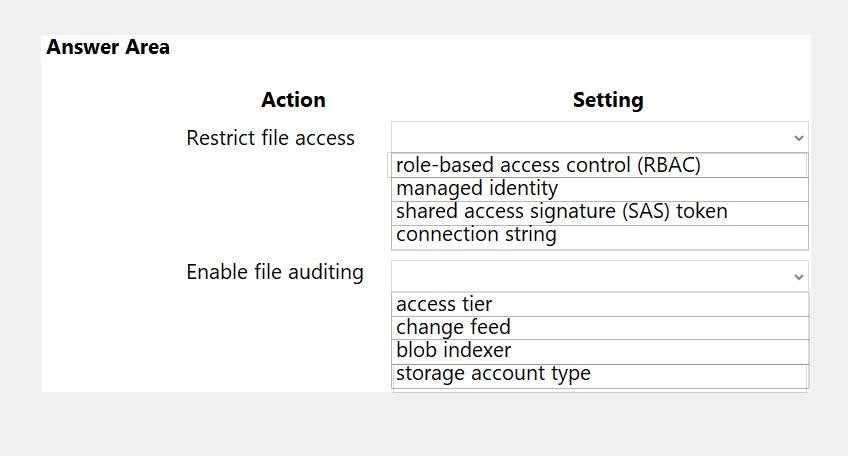Expand the Restrict file access dropdown arrow
Screen dimensions: 848x456
pyautogui.click(x=798, y=138)
